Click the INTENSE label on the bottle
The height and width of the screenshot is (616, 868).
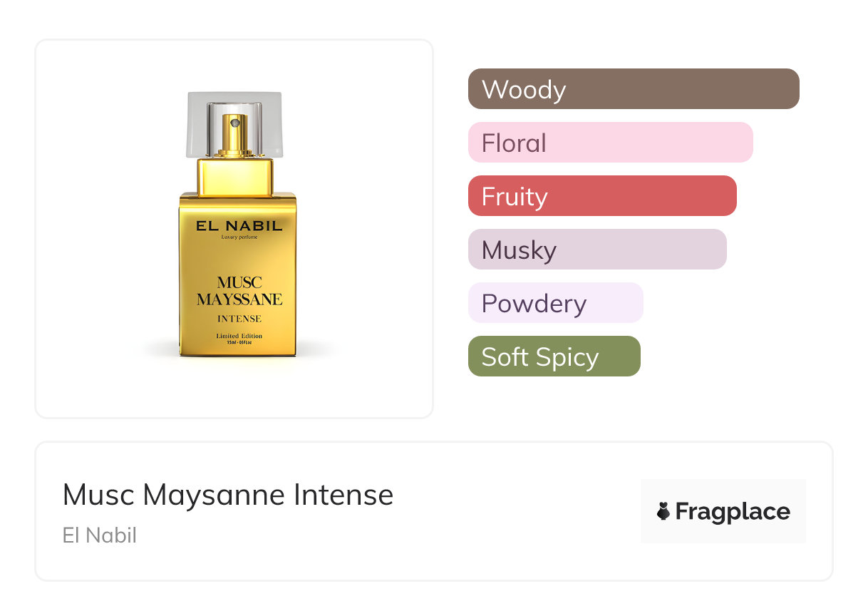point(239,319)
